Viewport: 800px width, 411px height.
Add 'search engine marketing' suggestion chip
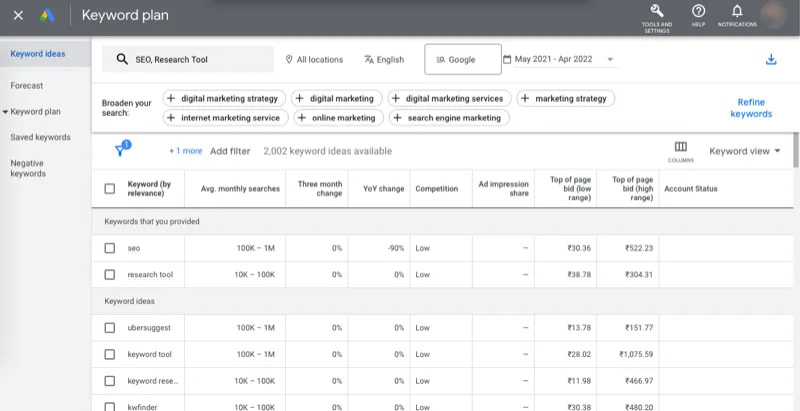coord(448,118)
